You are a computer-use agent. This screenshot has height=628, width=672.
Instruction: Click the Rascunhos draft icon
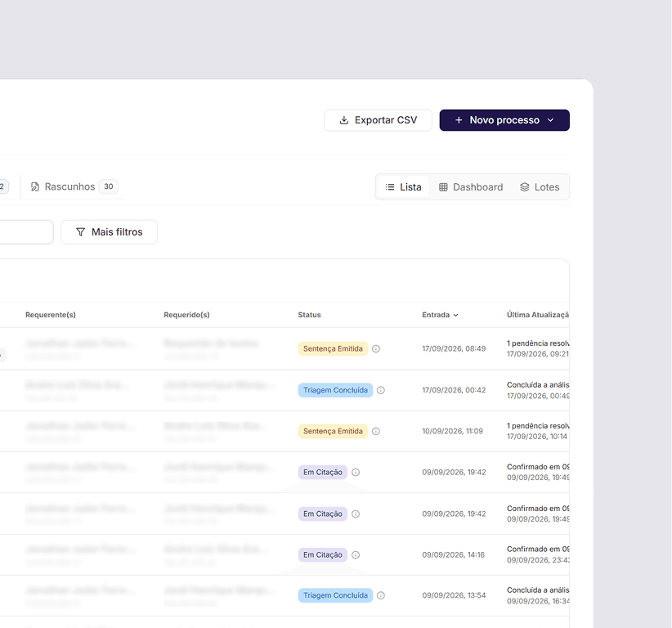tap(35, 187)
